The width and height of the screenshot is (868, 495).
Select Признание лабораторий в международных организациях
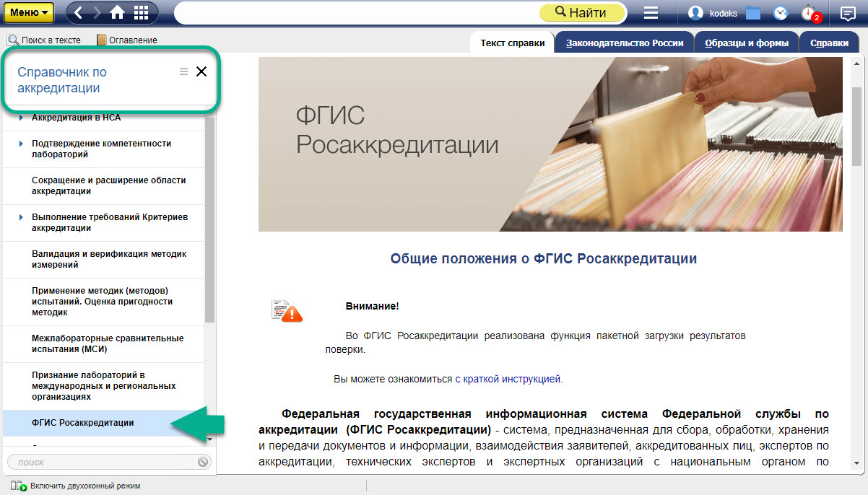pos(104,386)
